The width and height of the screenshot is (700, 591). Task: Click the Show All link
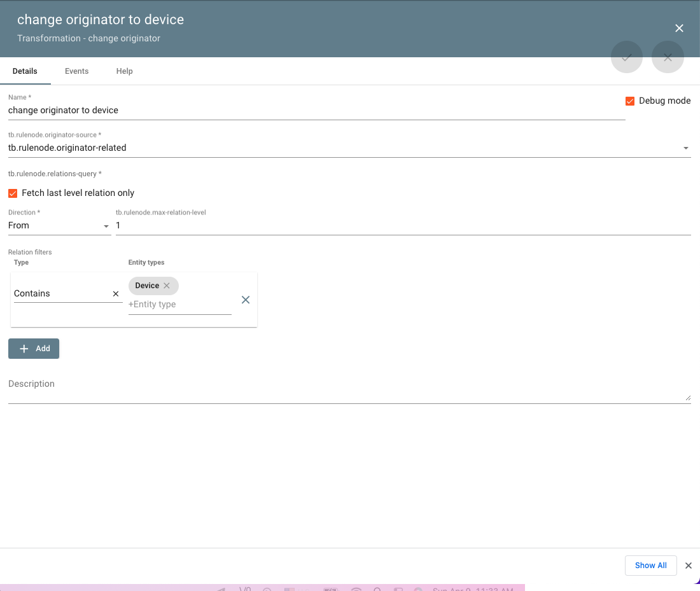(x=650, y=565)
